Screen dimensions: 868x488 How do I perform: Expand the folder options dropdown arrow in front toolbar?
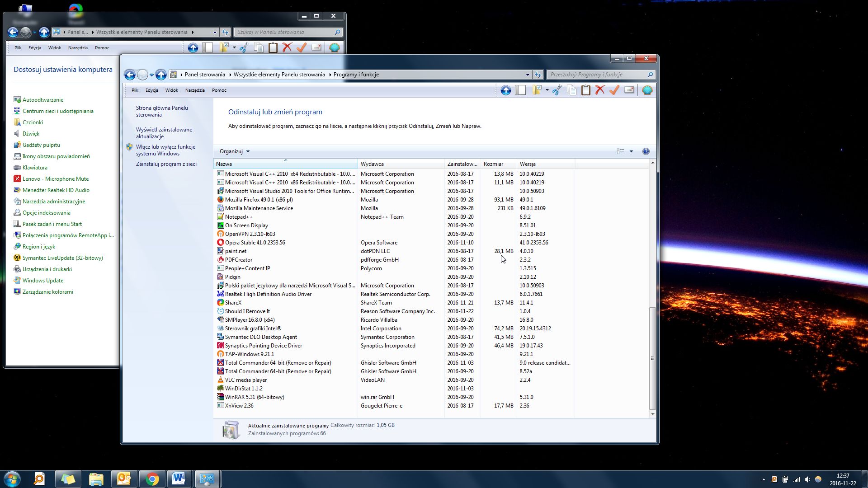[547, 90]
